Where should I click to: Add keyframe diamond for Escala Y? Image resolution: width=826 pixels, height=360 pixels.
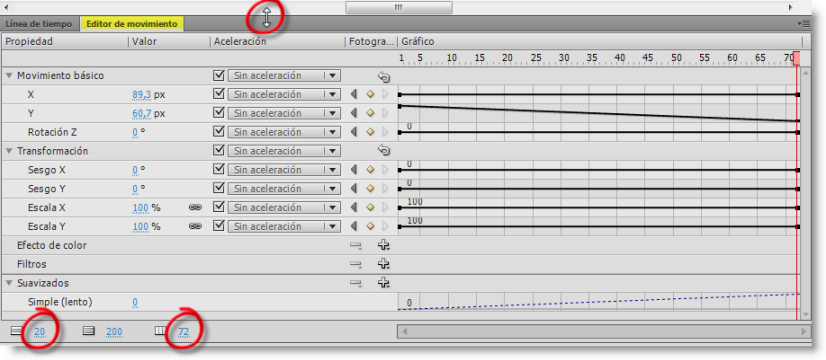pos(370,226)
